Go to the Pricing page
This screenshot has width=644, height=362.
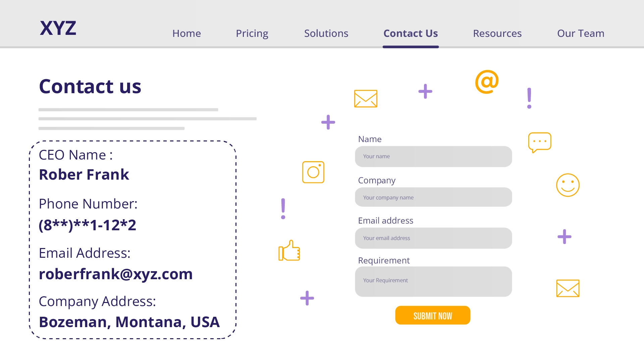point(252,34)
